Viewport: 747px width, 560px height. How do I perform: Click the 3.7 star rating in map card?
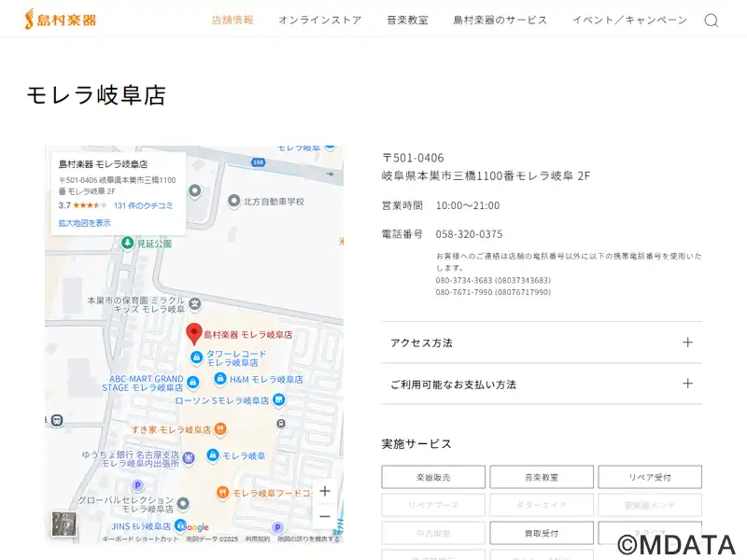tap(82, 205)
